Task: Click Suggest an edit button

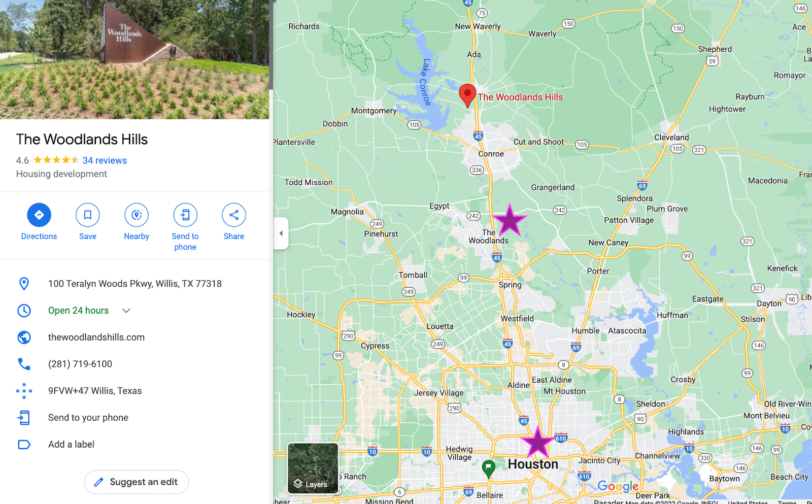Action: coord(137,482)
